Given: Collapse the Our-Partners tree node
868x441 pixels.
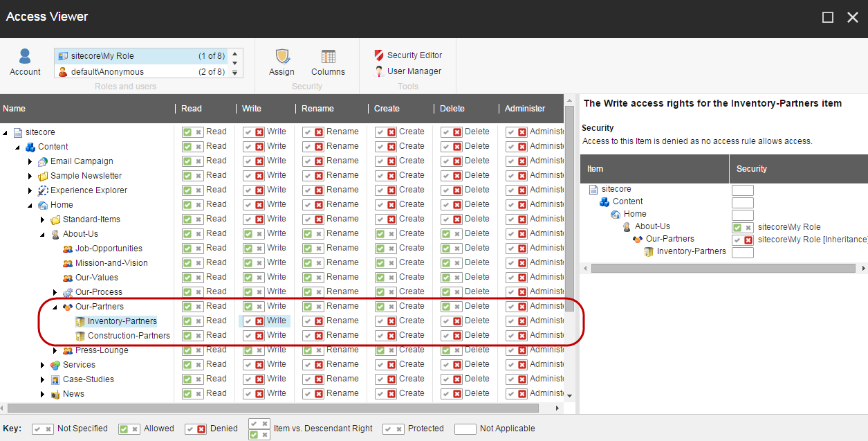Looking at the screenshot, I should coord(55,307).
